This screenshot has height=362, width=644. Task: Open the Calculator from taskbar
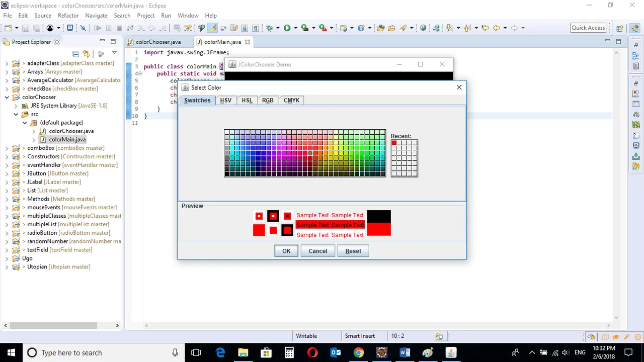click(x=289, y=352)
